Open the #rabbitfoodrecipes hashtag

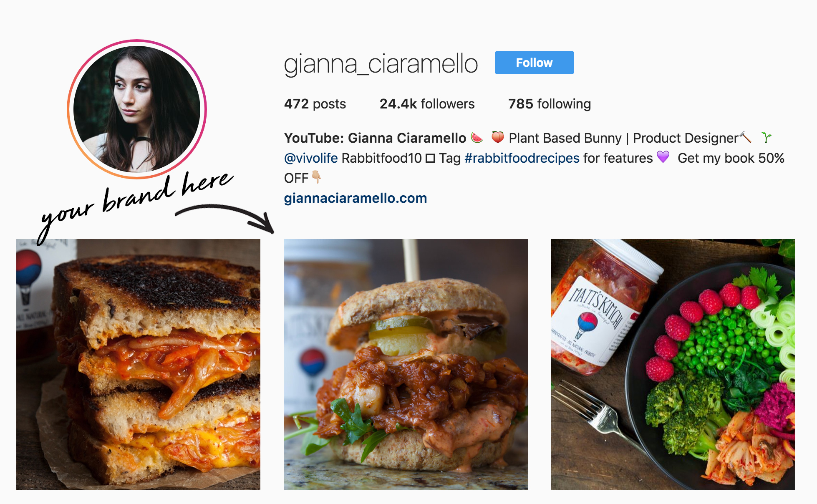522,158
